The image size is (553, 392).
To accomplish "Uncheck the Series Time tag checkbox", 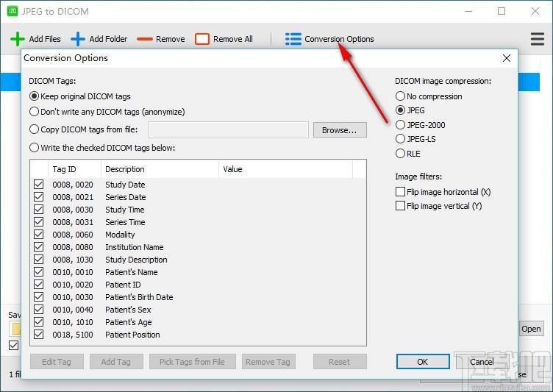I will (39, 222).
